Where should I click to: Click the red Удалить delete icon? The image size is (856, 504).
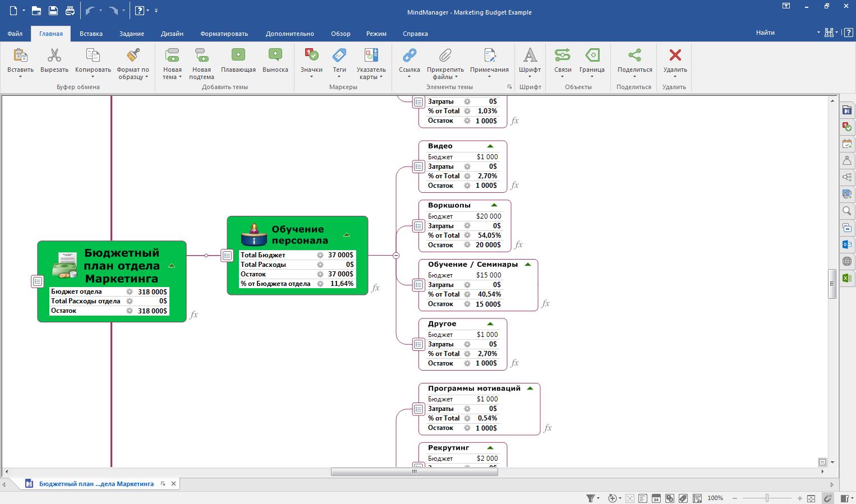(675, 55)
